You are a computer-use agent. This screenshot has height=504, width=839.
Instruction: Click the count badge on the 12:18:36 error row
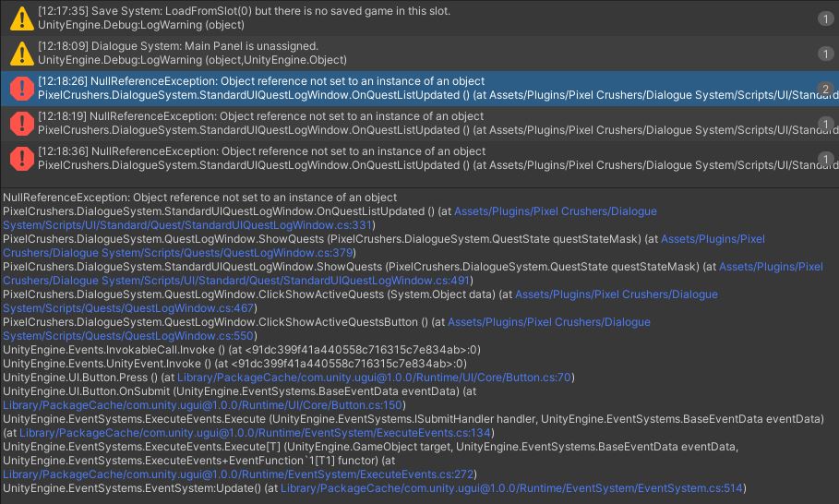click(826, 159)
